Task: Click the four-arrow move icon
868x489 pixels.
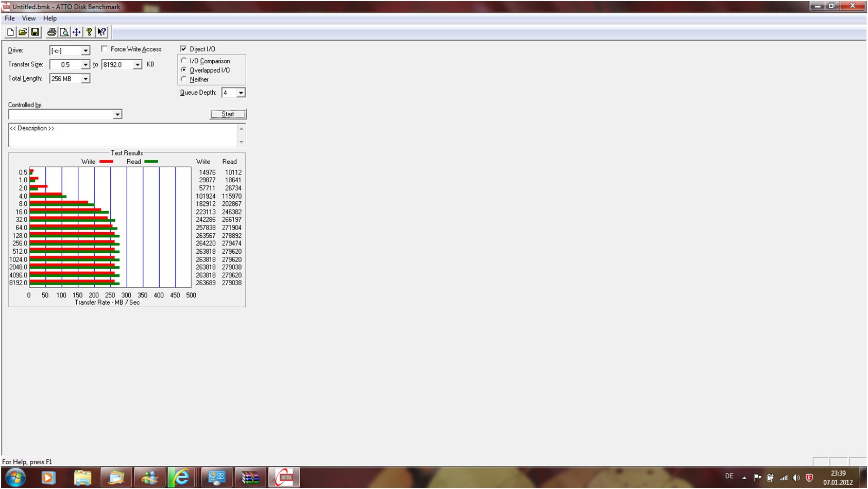Action: pos(76,32)
